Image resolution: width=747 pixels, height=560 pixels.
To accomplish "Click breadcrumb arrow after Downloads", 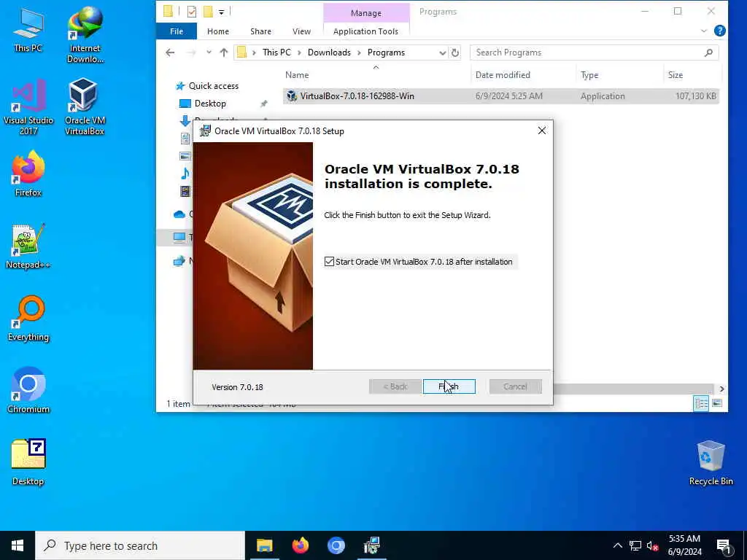I will (x=359, y=52).
